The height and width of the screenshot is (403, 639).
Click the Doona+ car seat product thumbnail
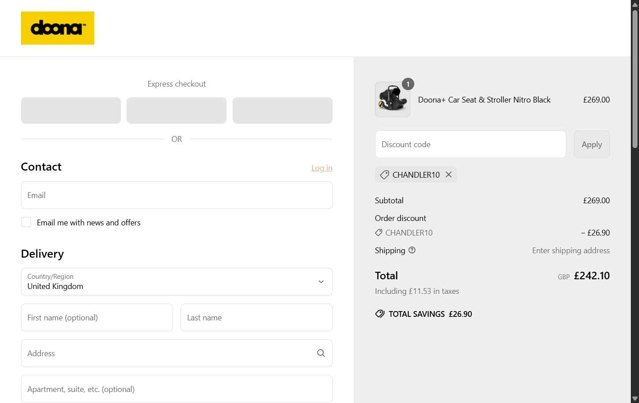coord(392,99)
